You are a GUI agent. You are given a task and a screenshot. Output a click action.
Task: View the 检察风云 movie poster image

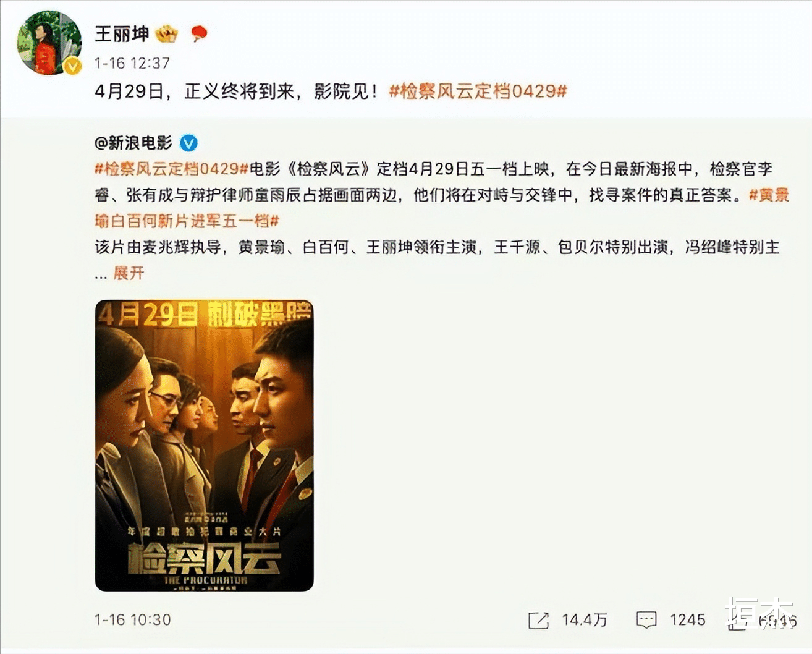(x=205, y=446)
